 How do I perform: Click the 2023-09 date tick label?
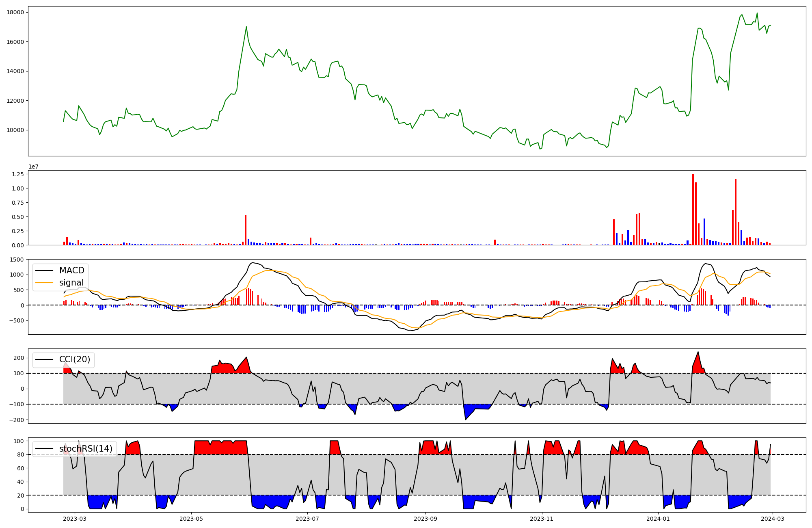pyautogui.click(x=425, y=518)
